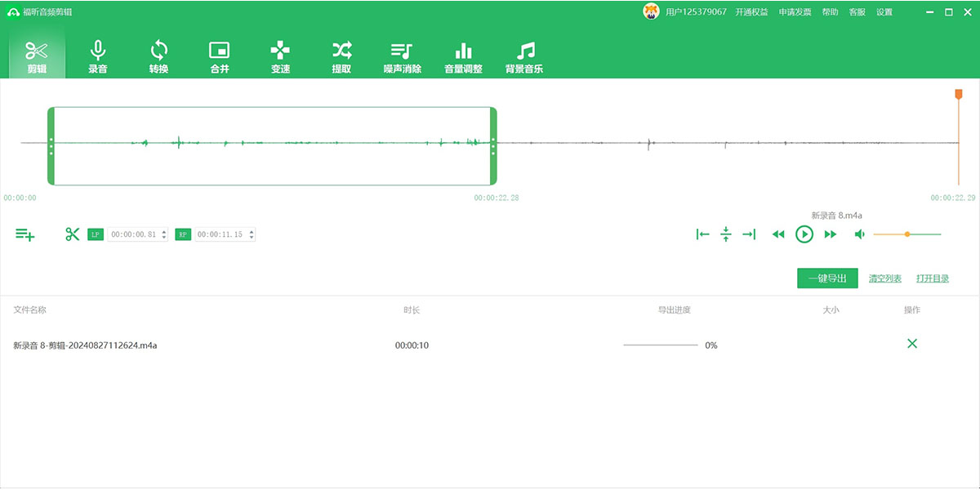
Task: Click the 新录音 8.m4a filename label
Action: pyautogui.click(x=836, y=216)
